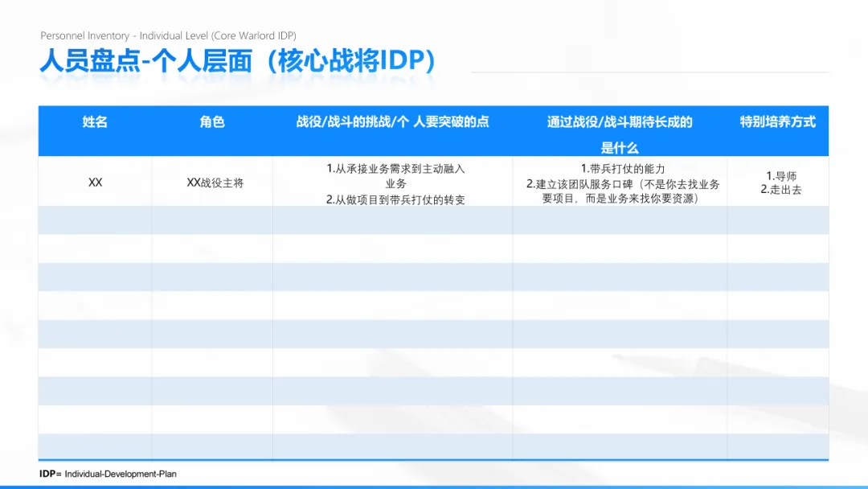Viewport: 868px width, 489px height.
Task: Click the '战役/战斗的挑战/个人要突破的点' header
Action: point(392,121)
